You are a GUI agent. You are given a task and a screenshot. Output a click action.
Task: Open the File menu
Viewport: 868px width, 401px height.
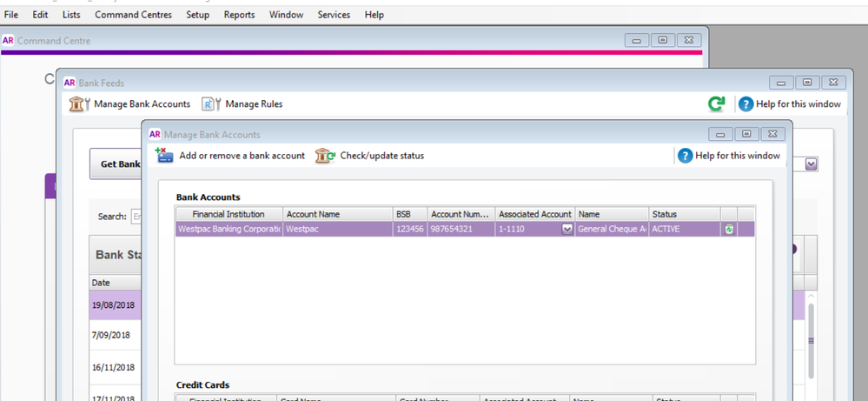pos(11,15)
